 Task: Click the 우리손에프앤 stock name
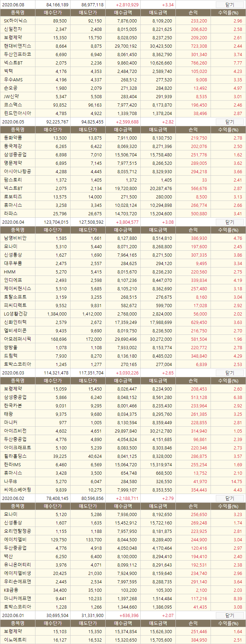pos(18,582)
